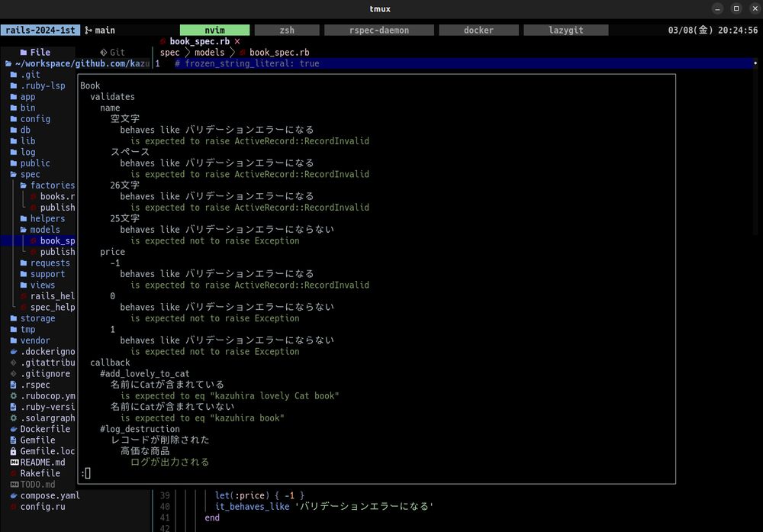Viewport: 763px width, 532px height.
Task: Collapse the models folder
Action: click(x=40, y=230)
